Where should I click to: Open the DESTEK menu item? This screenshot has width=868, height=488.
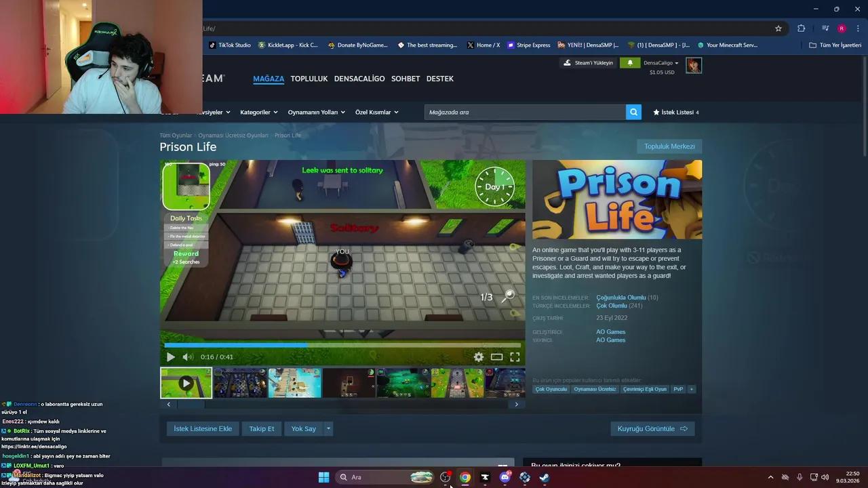439,79
